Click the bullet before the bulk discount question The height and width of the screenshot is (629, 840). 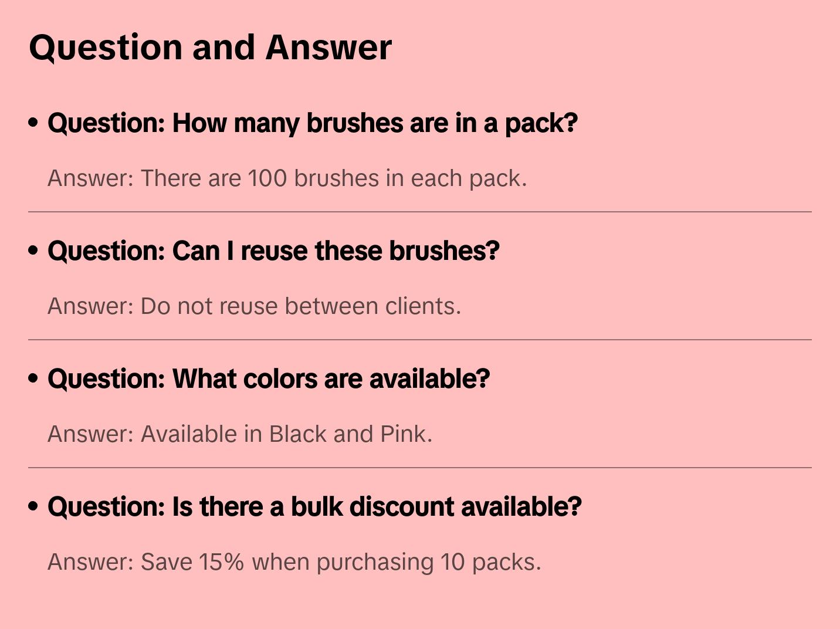tap(33, 507)
